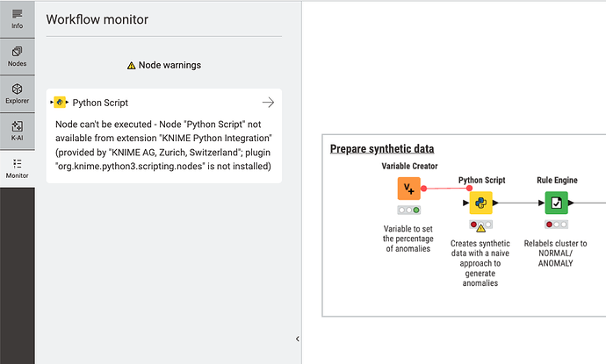Select the Variable Creator node

coord(409,188)
